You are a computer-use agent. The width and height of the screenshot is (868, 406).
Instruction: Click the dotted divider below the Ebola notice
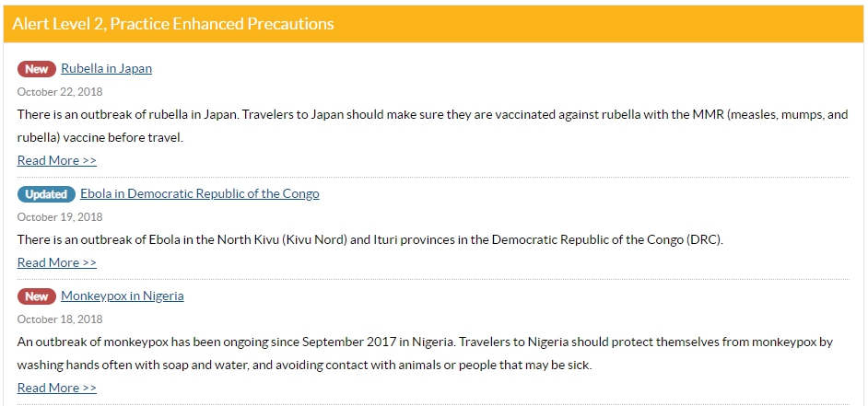tap(433, 279)
